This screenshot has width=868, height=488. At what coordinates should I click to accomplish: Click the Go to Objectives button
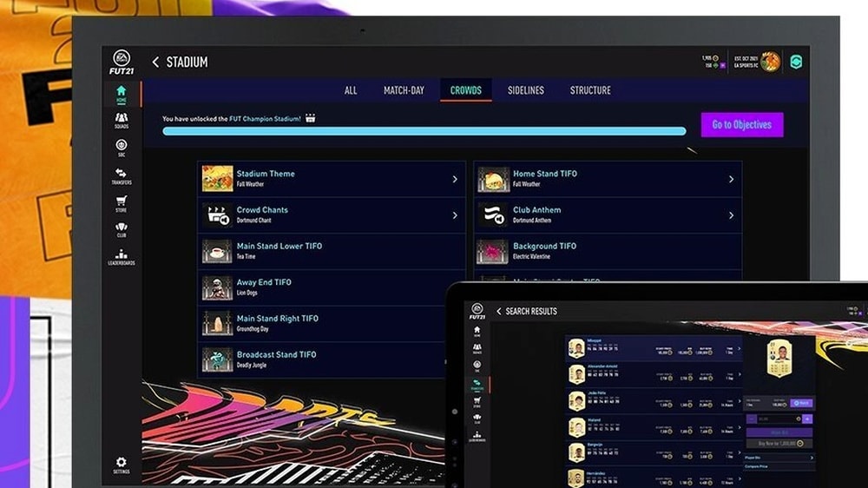pyautogui.click(x=742, y=125)
